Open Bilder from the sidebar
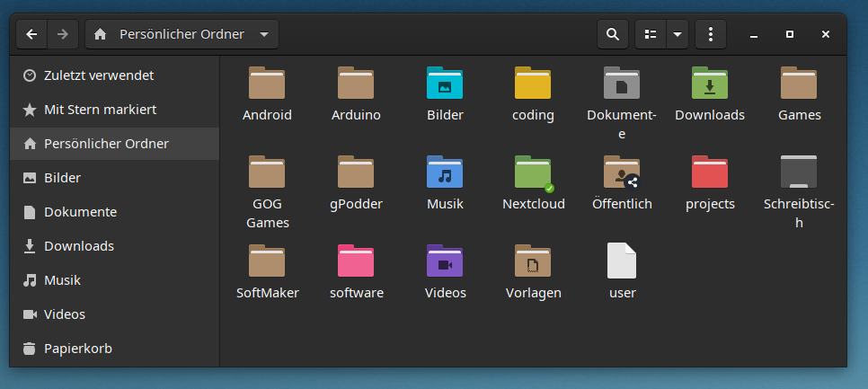 [115, 178]
